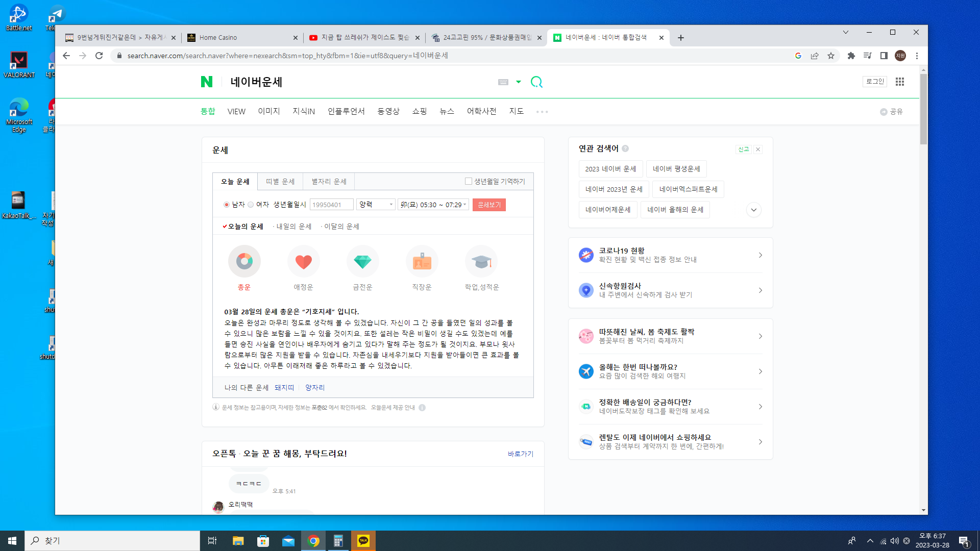The height and width of the screenshot is (551, 980).
Task: Expand search autocomplete arrow next to keyboard
Action: point(519,82)
